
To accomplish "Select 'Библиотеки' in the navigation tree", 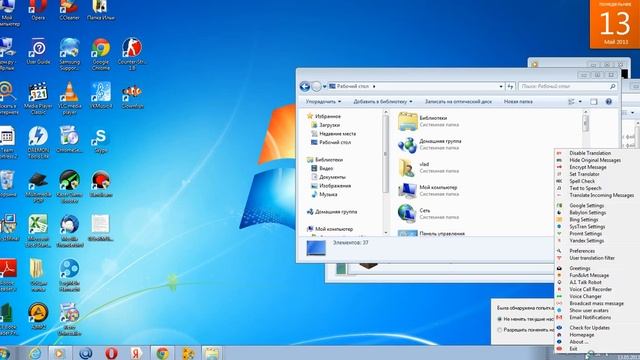I will point(329,160).
